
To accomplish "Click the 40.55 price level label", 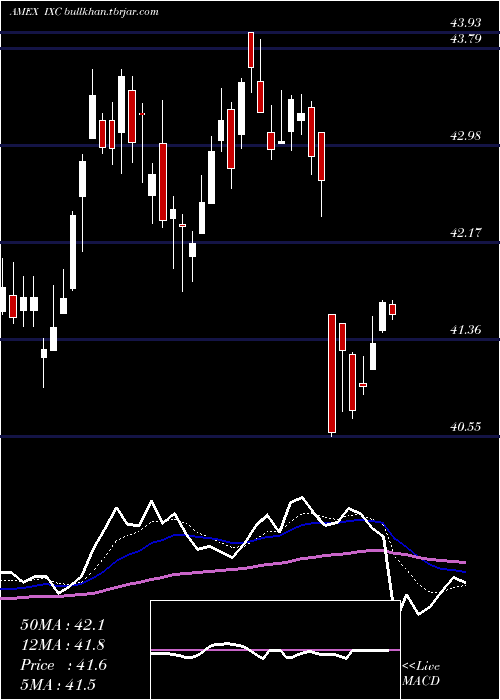I will pyautogui.click(x=465, y=427).
